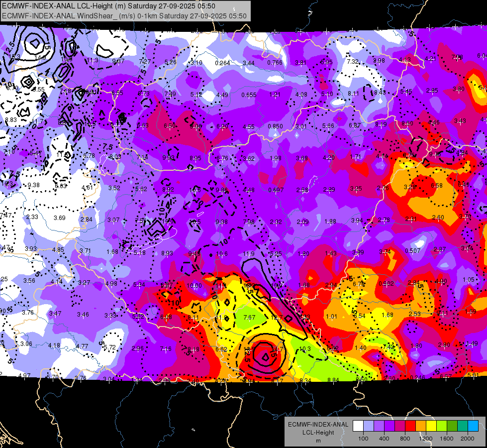Screen dimensions: 487x448
Task: Click the map value "5.26"
Action: 171,62
